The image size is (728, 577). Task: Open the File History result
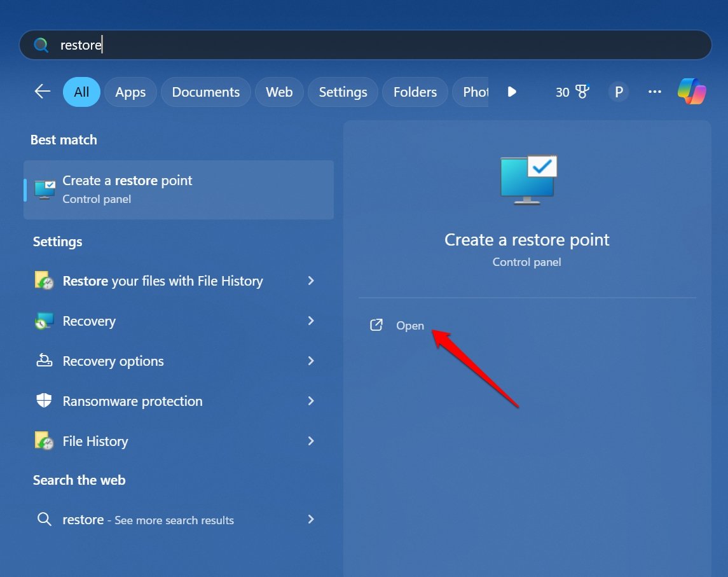pos(179,441)
